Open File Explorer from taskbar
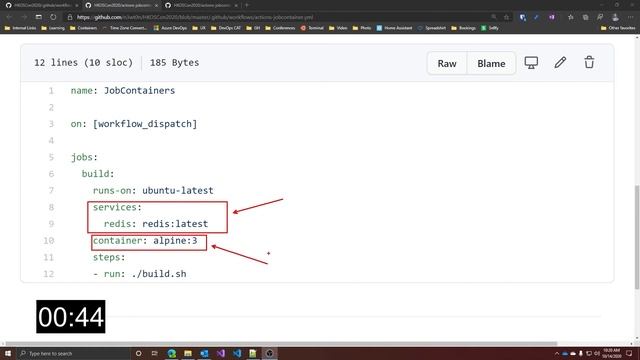Viewport: 640px width, 360px height. 188,353
